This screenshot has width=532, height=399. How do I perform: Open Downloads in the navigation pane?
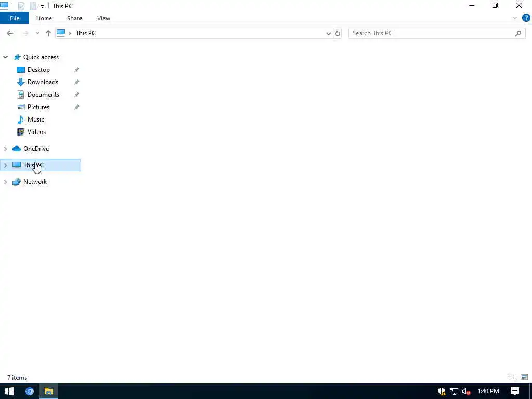click(x=43, y=82)
